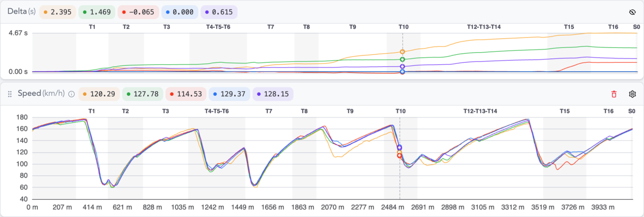644x217 pixels.
Task: Select T3 turn label in Speed chart
Action: [x=166, y=111]
